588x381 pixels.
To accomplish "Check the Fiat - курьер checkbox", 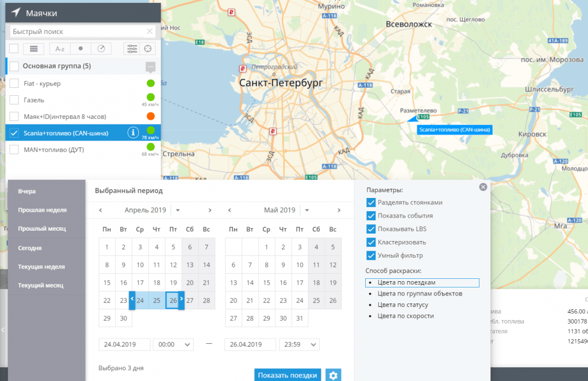I will (x=14, y=83).
